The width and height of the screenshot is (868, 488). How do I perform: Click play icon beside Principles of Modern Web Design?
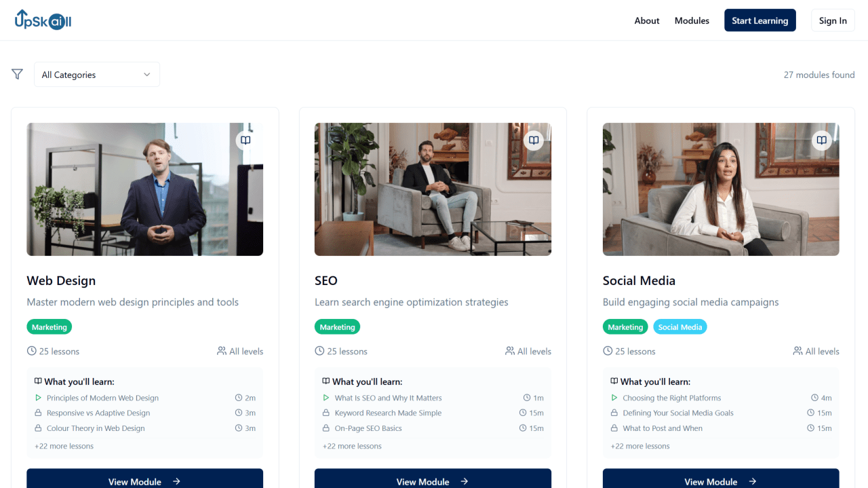pyautogui.click(x=39, y=398)
